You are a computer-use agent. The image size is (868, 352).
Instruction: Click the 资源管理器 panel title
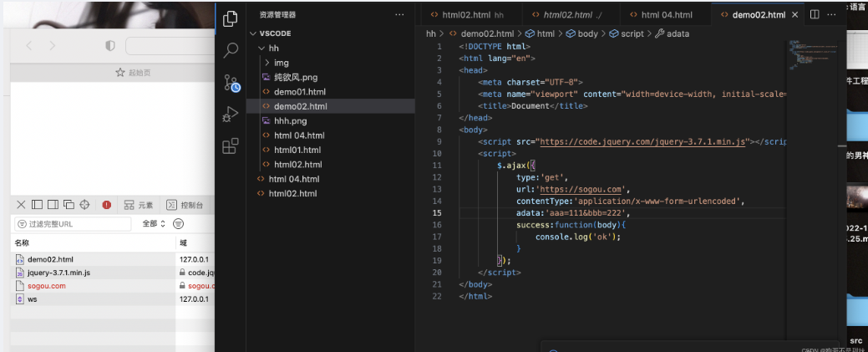[x=278, y=15]
